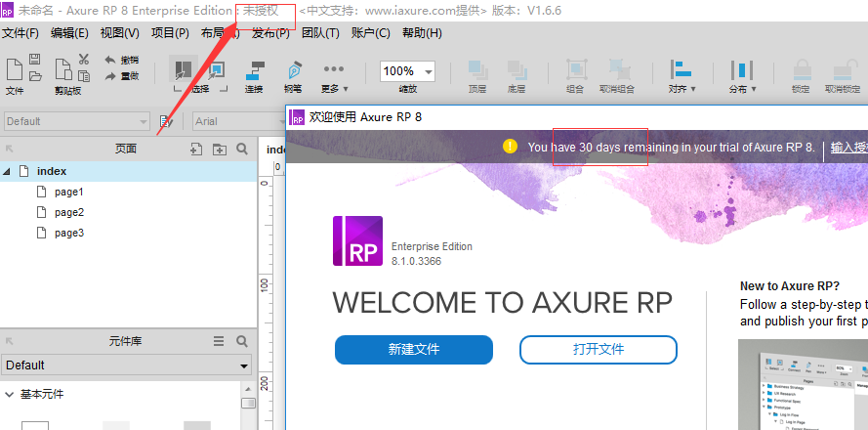
Task: Open the 更多 more tools menu
Action: 334,76
